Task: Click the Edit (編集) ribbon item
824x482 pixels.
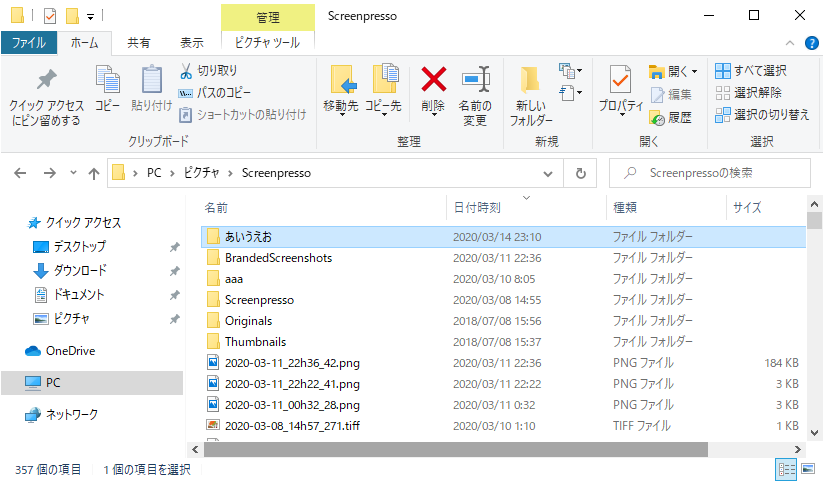Action: [672, 95]
